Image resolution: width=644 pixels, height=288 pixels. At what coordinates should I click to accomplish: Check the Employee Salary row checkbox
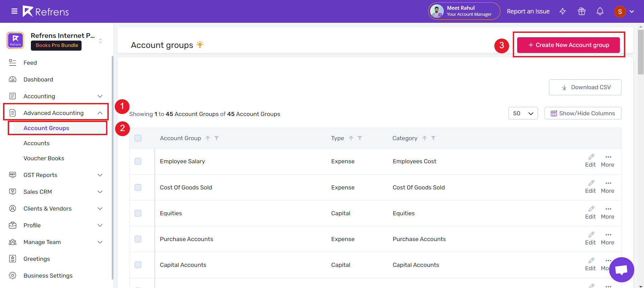[x=138, y=161]
